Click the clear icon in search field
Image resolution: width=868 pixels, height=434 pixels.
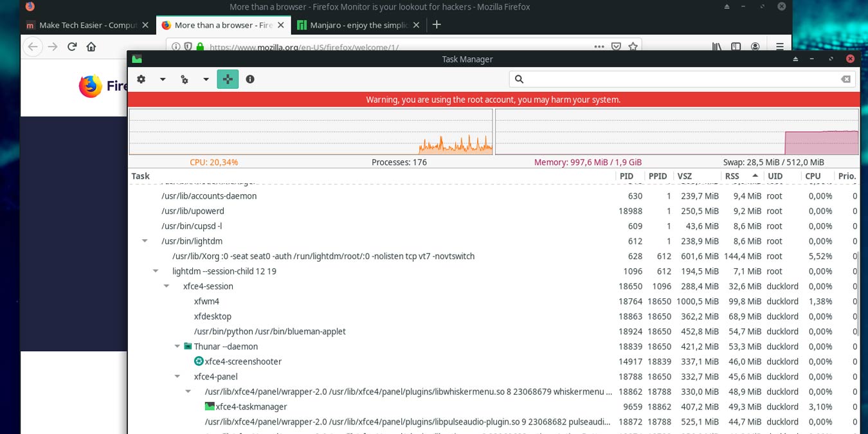(x=846, y=78)
